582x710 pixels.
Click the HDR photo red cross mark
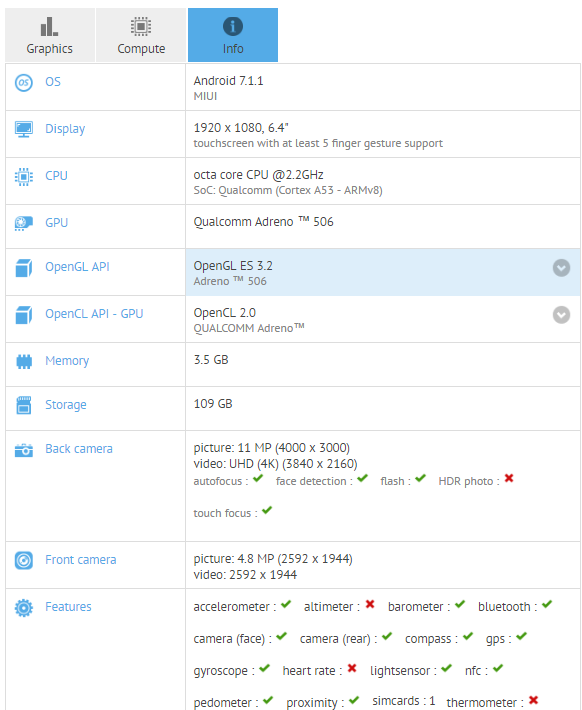[509, 478]
